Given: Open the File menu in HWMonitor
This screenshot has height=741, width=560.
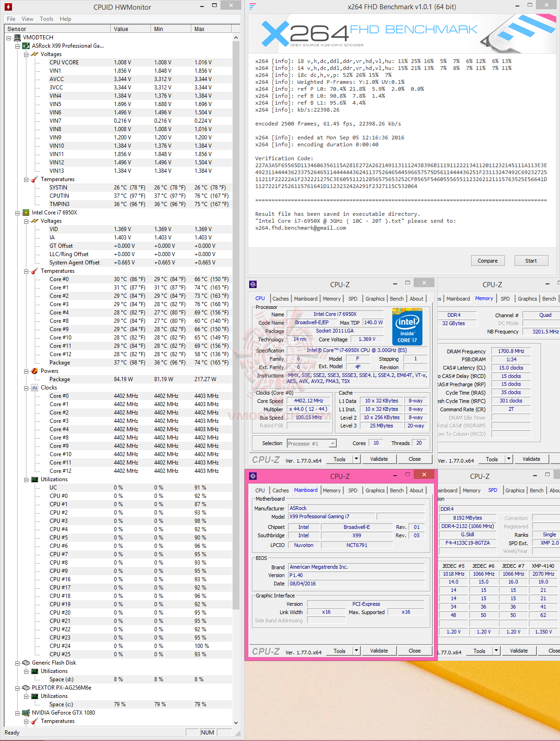Looking at the screenshot, I should click(x=11, y=19).
